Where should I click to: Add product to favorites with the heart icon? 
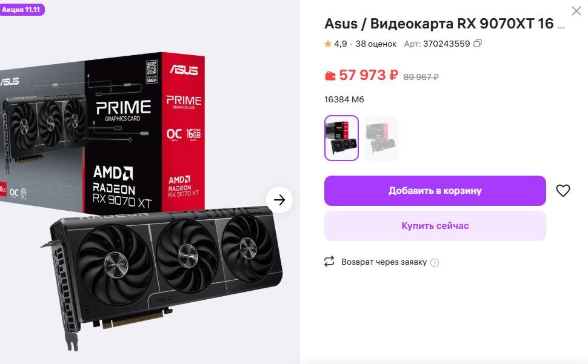point(563,191)
